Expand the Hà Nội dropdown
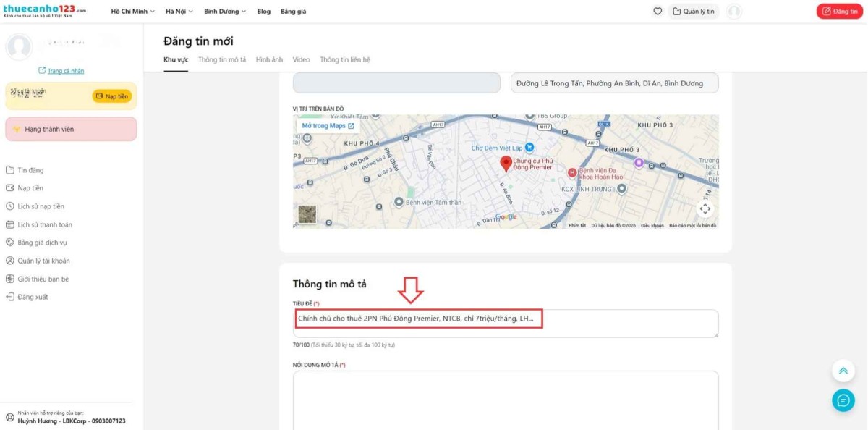Screen dimensions: 868x430 [179, 12]
